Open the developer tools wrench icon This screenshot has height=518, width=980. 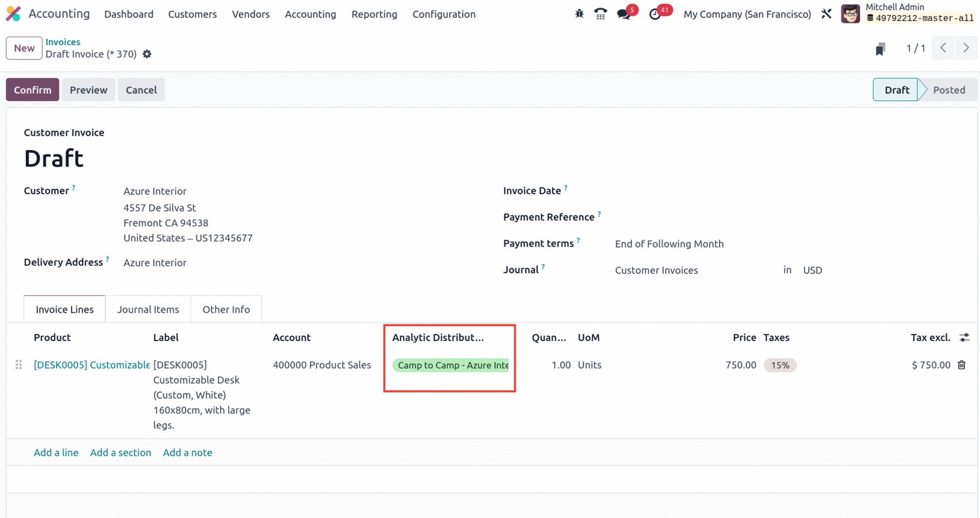(x=826, y=14)
